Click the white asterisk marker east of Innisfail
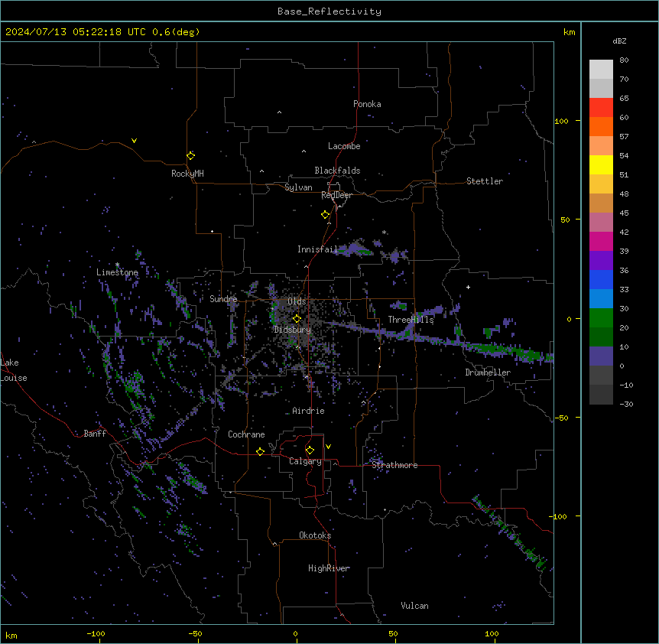This screenshot has height=644, width=659. pyautogui.click(x=384, y=232)
